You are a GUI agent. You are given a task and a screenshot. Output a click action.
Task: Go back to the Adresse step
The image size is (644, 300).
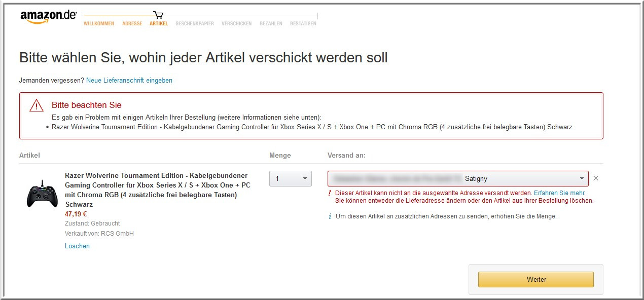point(132,24)
